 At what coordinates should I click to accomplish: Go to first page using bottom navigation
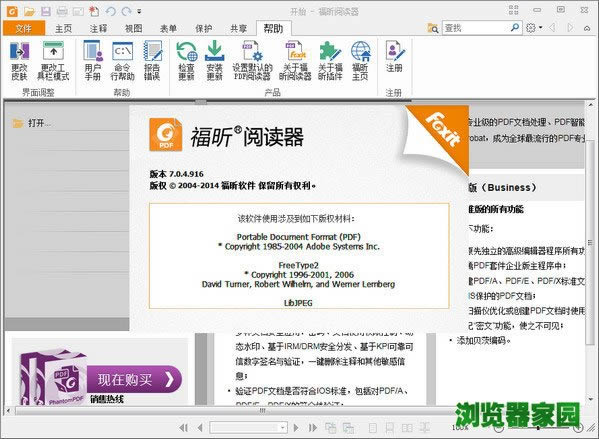[183, 428]
